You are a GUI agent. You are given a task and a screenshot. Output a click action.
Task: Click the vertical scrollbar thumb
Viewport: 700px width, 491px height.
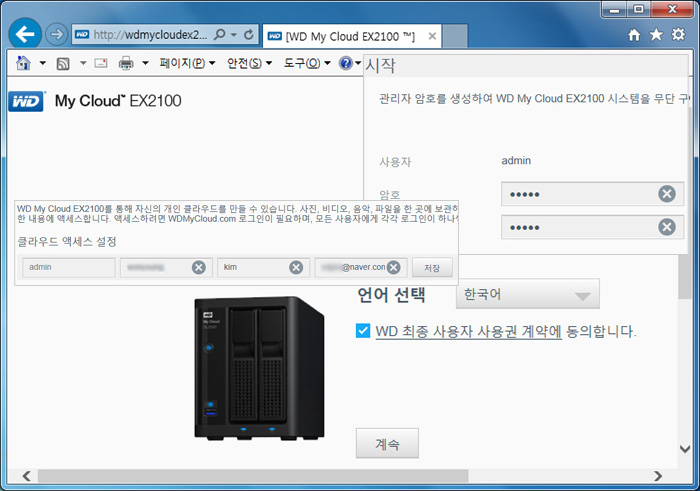tap(685, 277)
